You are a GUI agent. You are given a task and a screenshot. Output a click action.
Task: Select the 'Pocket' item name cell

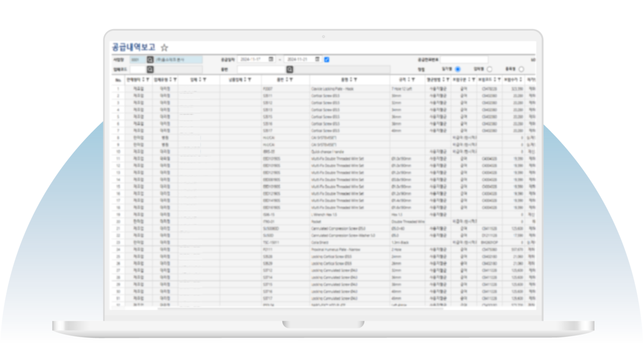click(350, 221)
